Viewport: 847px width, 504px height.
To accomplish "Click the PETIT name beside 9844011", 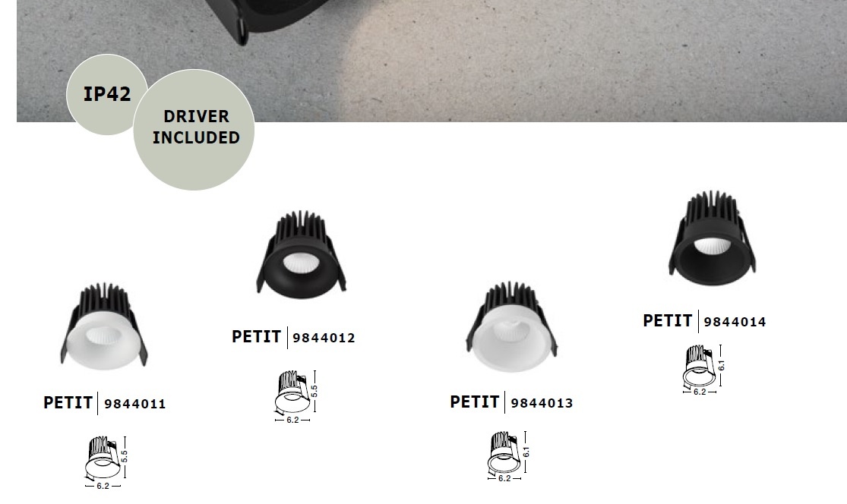I will pyautogui.click(x=68, y=403).
